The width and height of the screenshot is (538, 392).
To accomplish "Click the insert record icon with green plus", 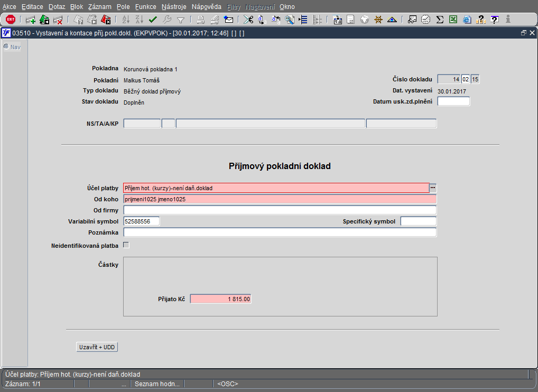I will [x=31, y=20].
